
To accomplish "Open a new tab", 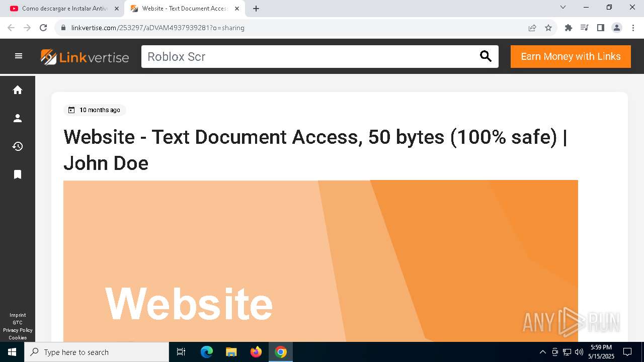I will [256, 9].
